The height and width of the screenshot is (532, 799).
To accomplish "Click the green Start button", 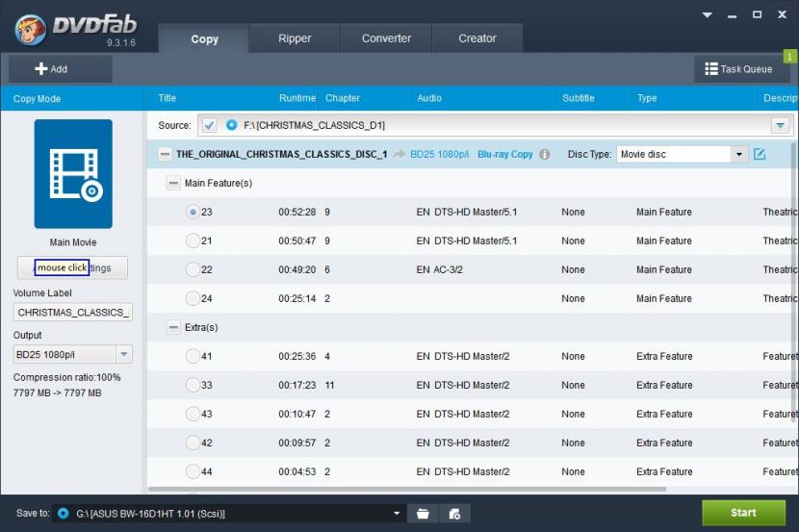I will (743, 513).
